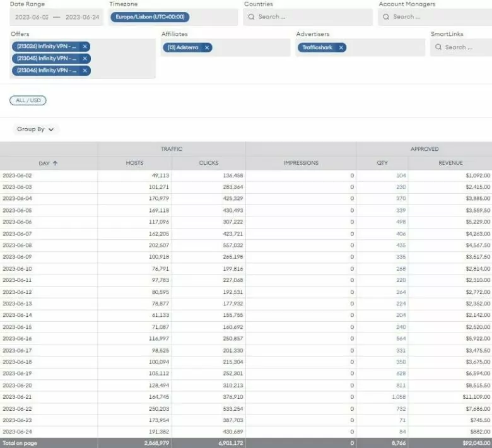
Task: Click the IMPRESSIONS column header
Action: (301, 163)
